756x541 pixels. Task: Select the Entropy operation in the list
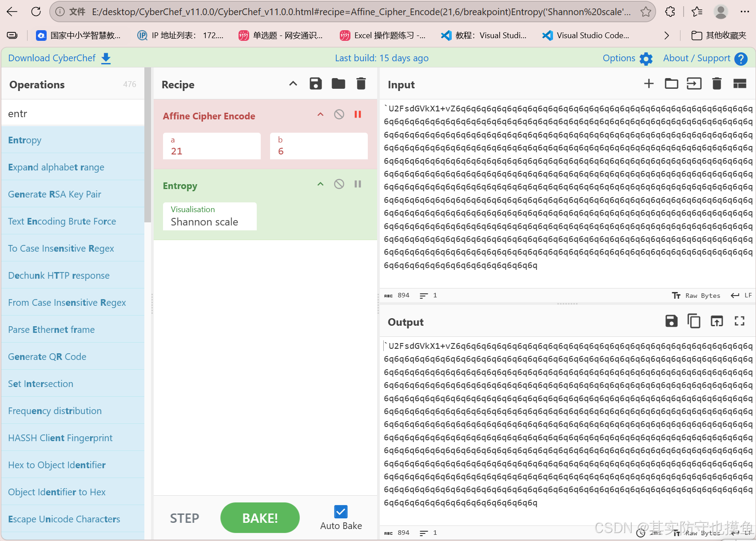click(x=73, y=140)
